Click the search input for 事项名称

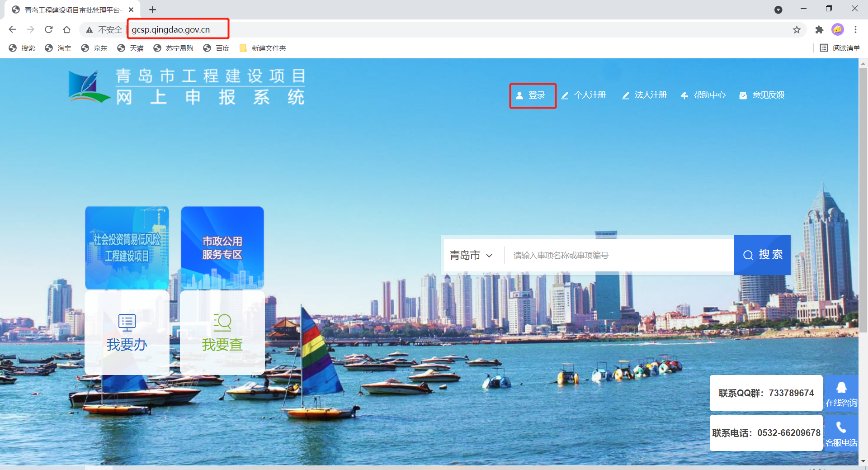[x=619, y=256]
